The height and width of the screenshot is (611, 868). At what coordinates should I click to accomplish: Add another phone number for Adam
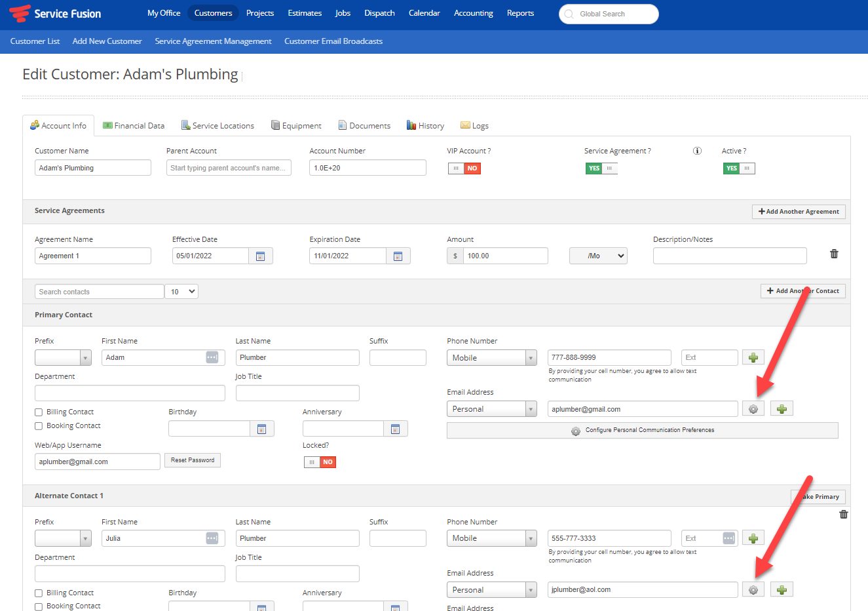(x=753, y=357)
